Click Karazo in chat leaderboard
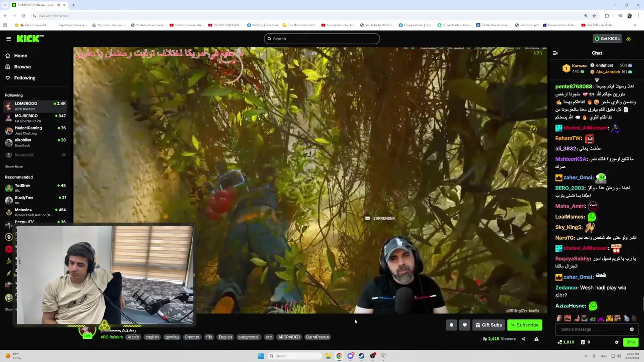 pyautogui.click(x=579, y=66)
